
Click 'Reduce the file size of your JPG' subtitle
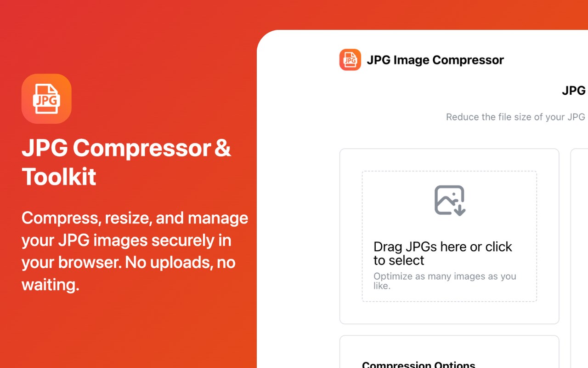(x=515, y=117)
